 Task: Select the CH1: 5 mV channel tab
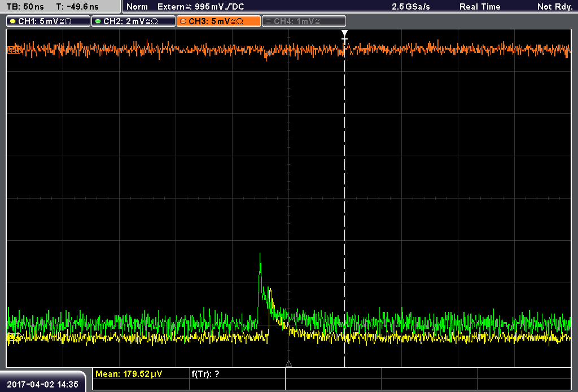coord(49,21)
